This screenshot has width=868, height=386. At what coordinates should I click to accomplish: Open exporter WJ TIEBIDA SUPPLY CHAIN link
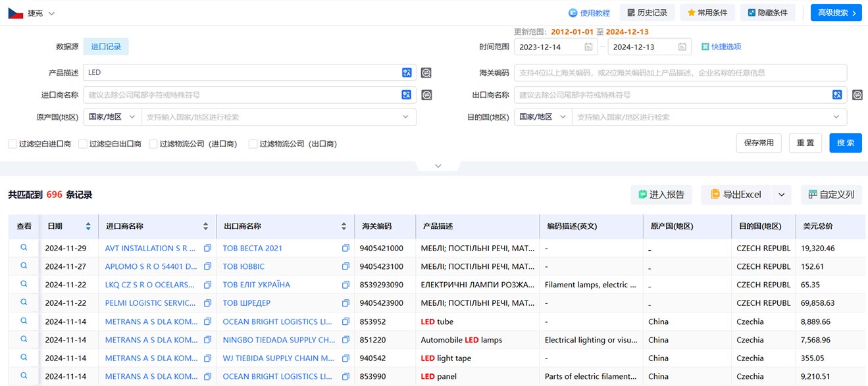point(278,358)
